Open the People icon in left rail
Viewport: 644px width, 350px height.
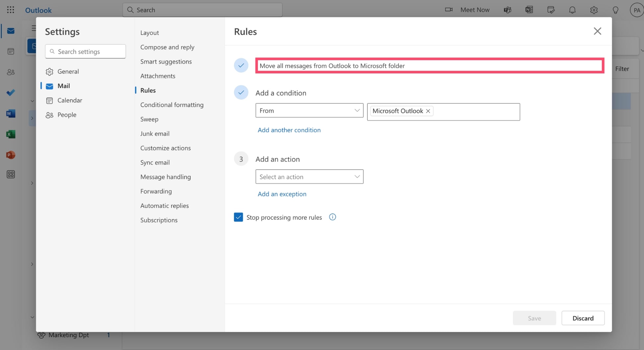click(x=11, y=72)
